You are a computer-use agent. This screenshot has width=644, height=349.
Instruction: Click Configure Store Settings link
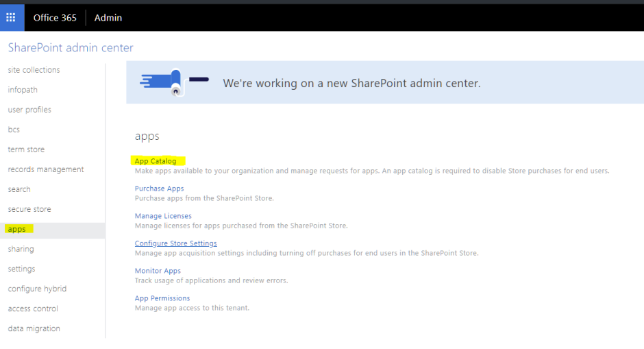click(x=175, y=243)
